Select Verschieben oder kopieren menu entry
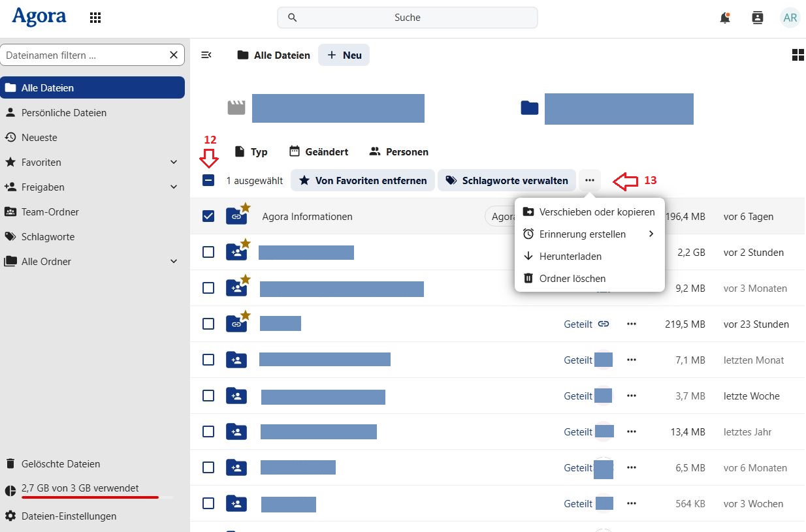 (x=596, y=212)
